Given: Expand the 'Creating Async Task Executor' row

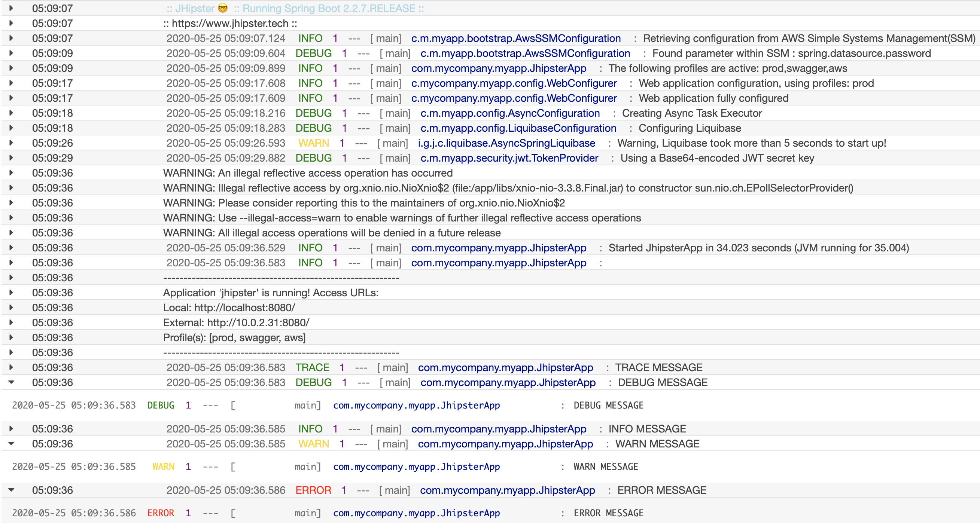Looking at the screenshot, I should (11, 113).
